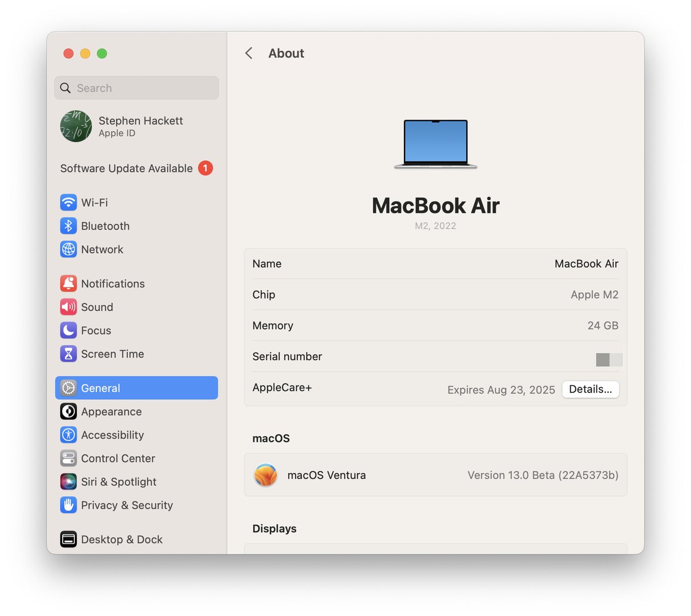Viewport: 691px width, 616px height.
Task: Click the About page title
Action: point(286,53)
